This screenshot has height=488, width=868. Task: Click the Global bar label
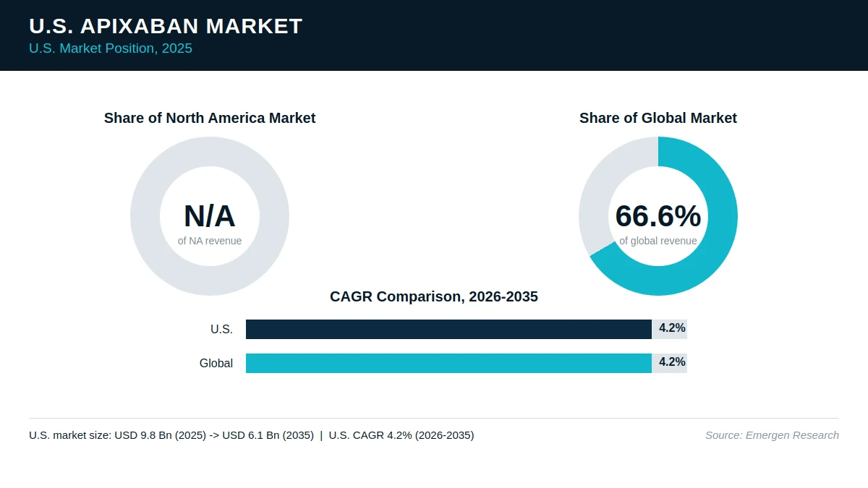click(216, 363)
